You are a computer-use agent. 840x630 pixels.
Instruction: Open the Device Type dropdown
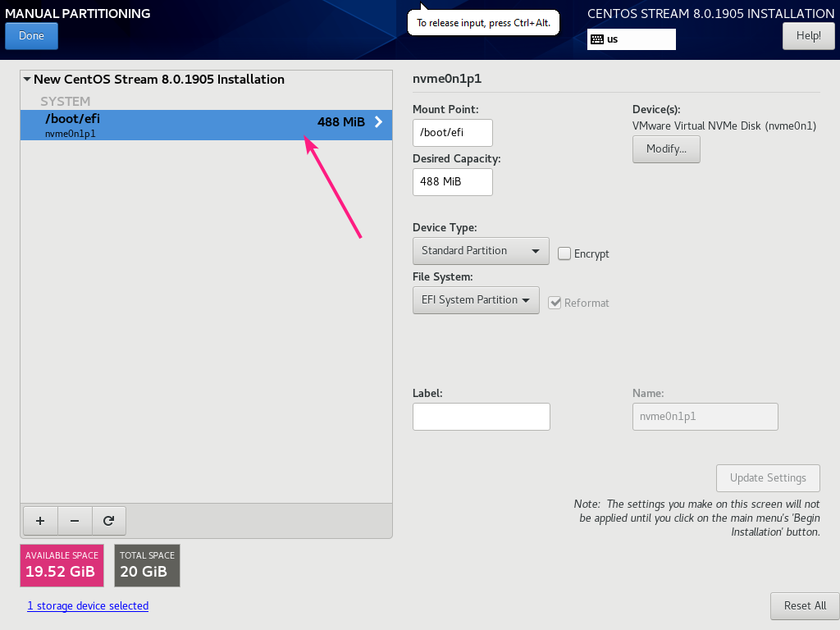coord(480,250)
